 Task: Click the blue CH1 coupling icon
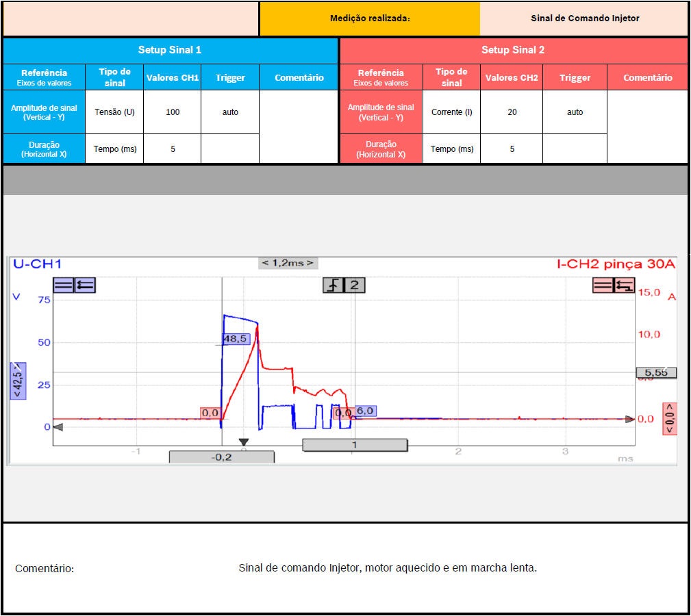pyautogui.click(x=63, y=285)
